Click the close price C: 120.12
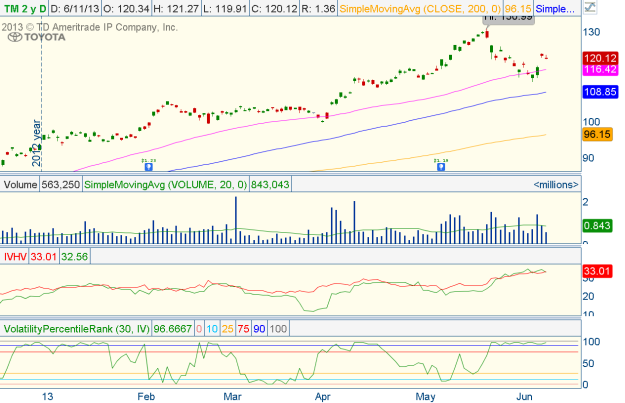Viewport: 625px width, 403px height. (x=274, y=8)
